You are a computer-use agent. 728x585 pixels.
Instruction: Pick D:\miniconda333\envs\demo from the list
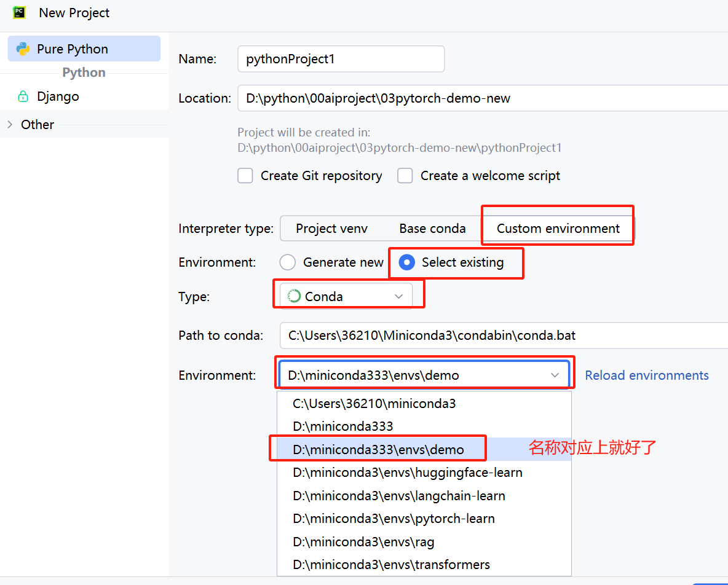pos(378,450)
